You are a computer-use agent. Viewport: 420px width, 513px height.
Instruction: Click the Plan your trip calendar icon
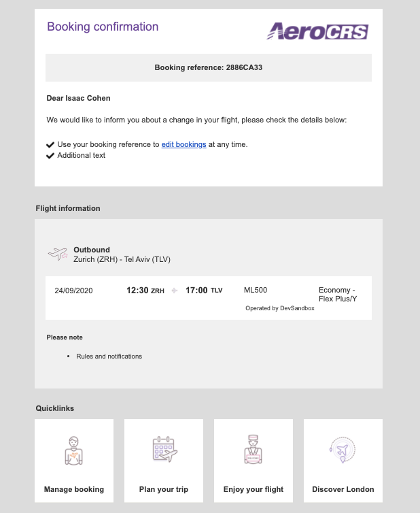coord(164,450)
